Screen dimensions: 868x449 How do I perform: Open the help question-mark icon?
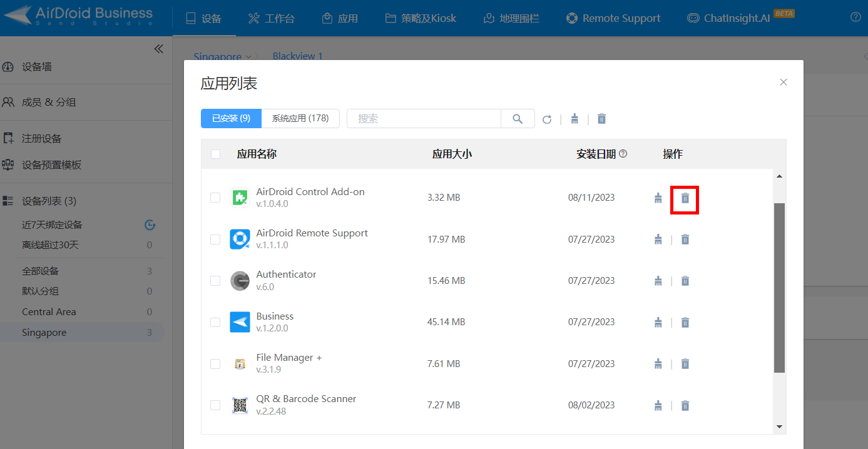point(855,18)
